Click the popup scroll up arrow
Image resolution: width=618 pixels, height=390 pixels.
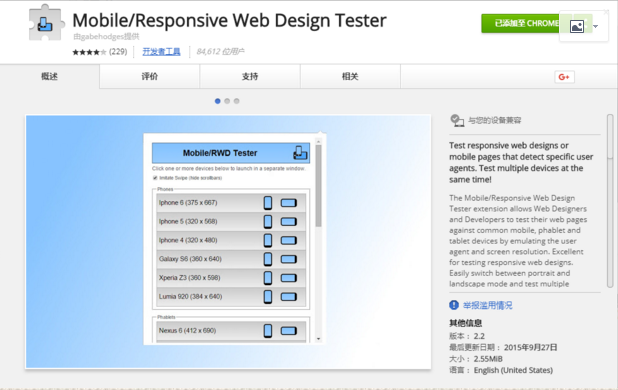click(318, 141)
